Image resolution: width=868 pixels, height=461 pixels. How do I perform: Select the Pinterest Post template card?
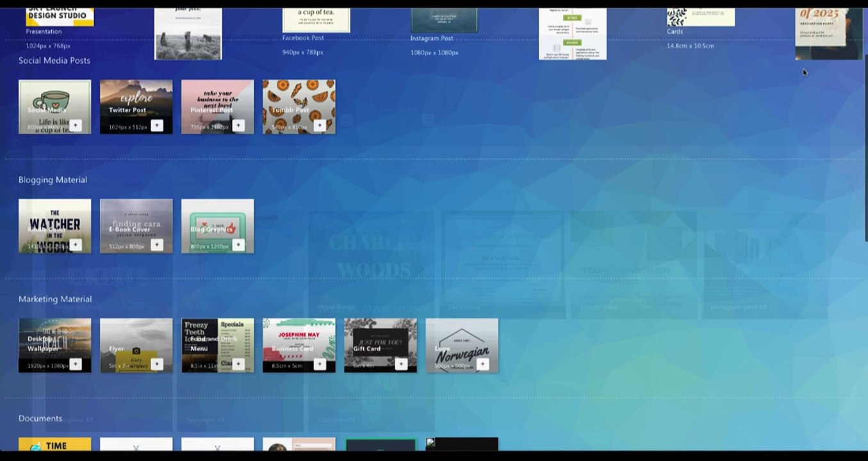pos(217,106)
